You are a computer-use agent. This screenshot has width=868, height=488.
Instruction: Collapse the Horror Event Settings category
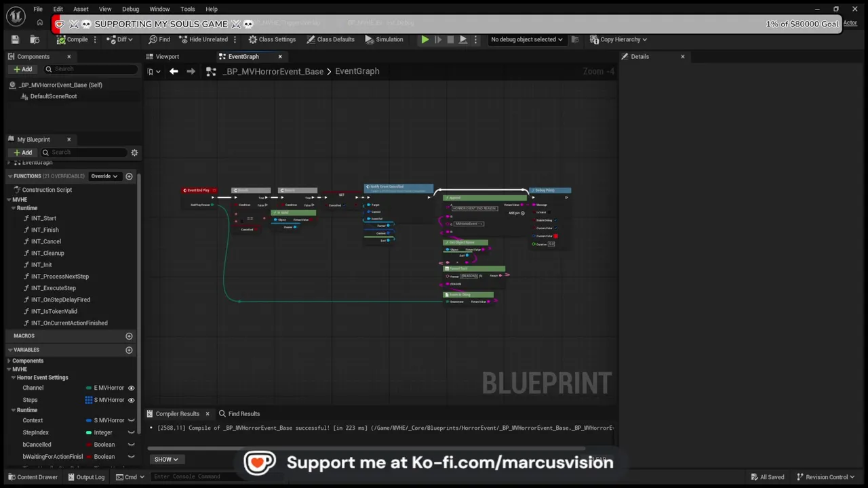pos(13,378)
